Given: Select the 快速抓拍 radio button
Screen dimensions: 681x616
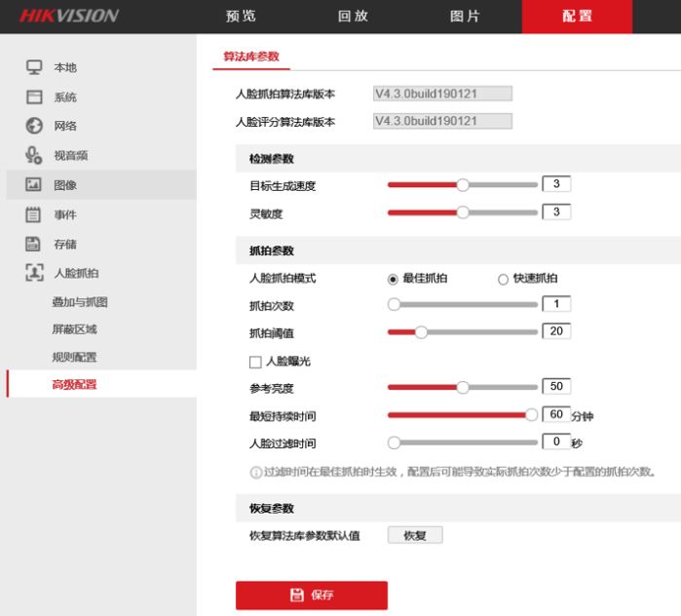Looking at the screenshot, I should pyautogui.click(x=504, y=279).
